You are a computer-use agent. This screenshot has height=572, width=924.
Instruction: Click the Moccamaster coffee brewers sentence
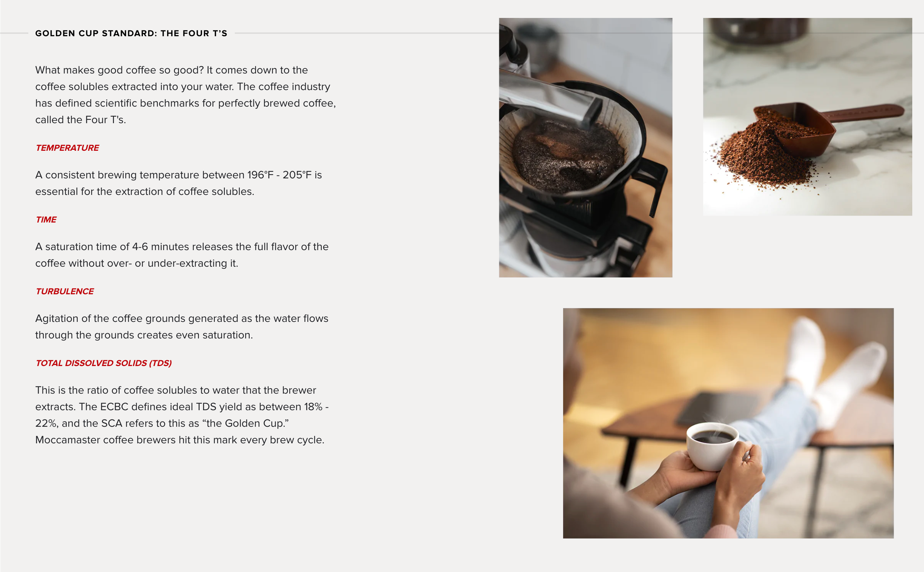point(180,440)
